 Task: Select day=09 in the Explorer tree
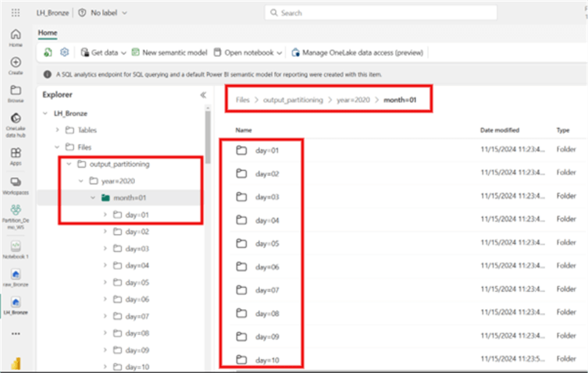(137, 350)
